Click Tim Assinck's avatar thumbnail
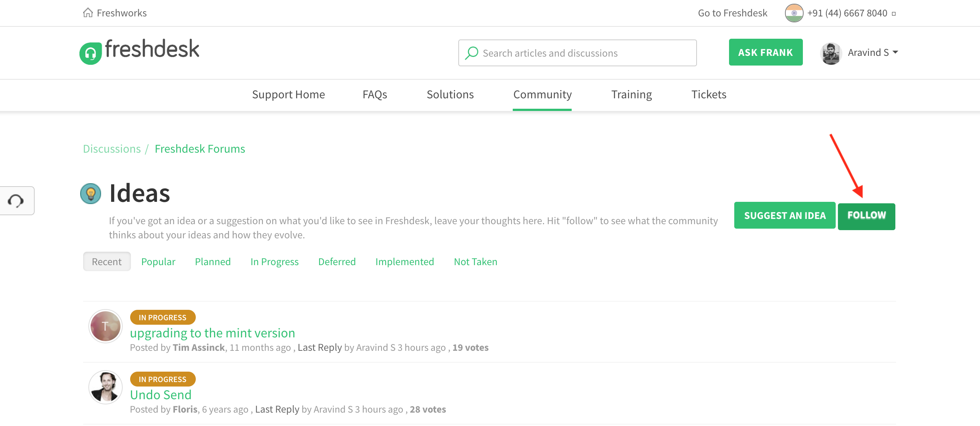The image size is (980, 426). click(106, 326)
